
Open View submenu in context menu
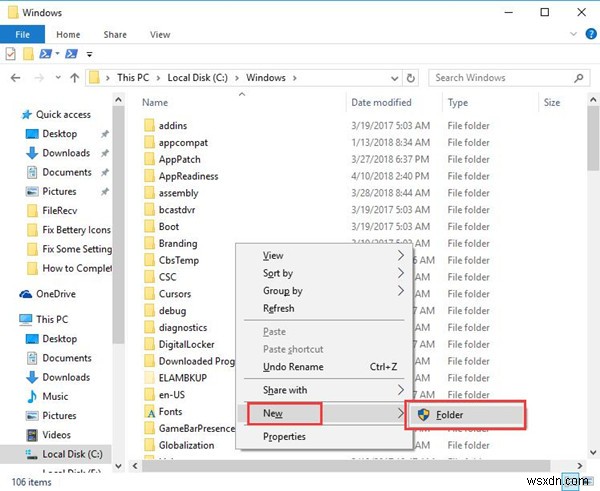pyautogui.click(x=324, y=255)
